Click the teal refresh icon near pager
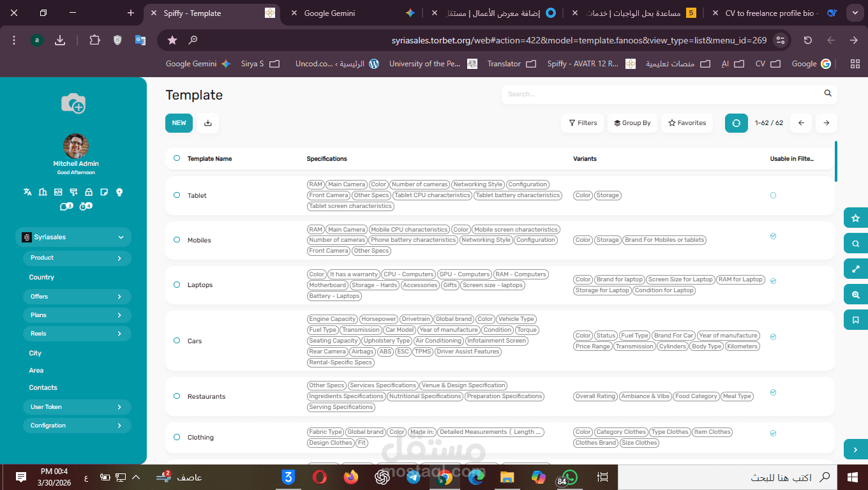 [736, 123]
